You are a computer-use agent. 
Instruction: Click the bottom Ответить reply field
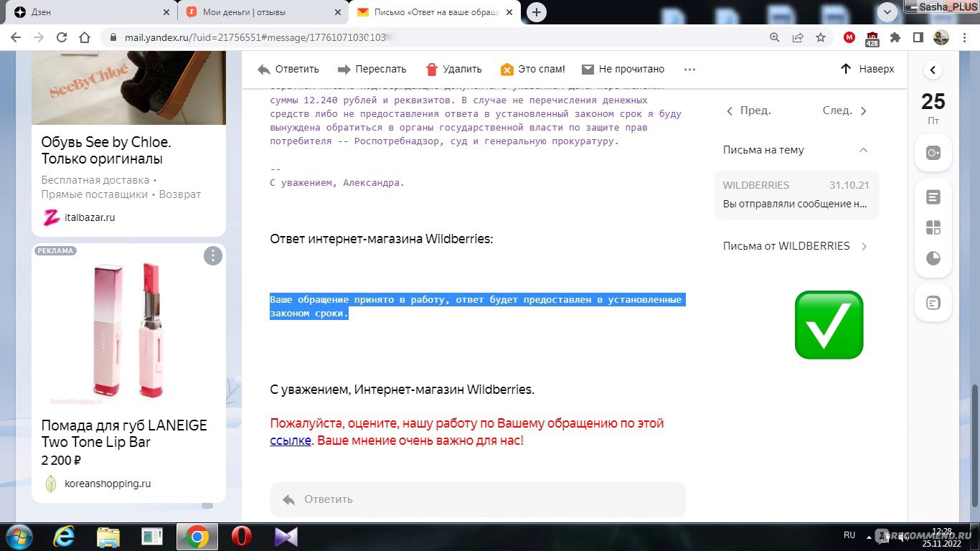pyautogui.click(x=477, y=499)
